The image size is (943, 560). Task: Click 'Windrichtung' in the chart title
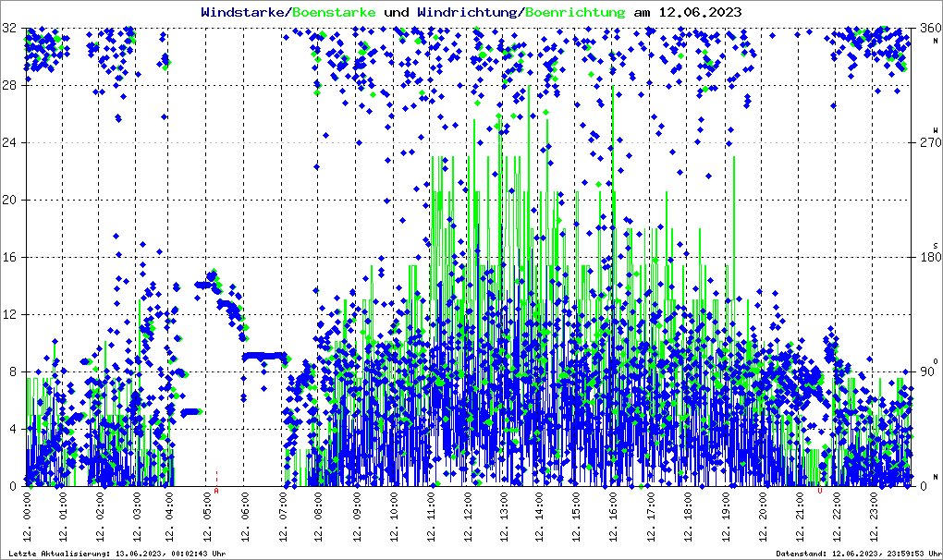coord(468,13)
